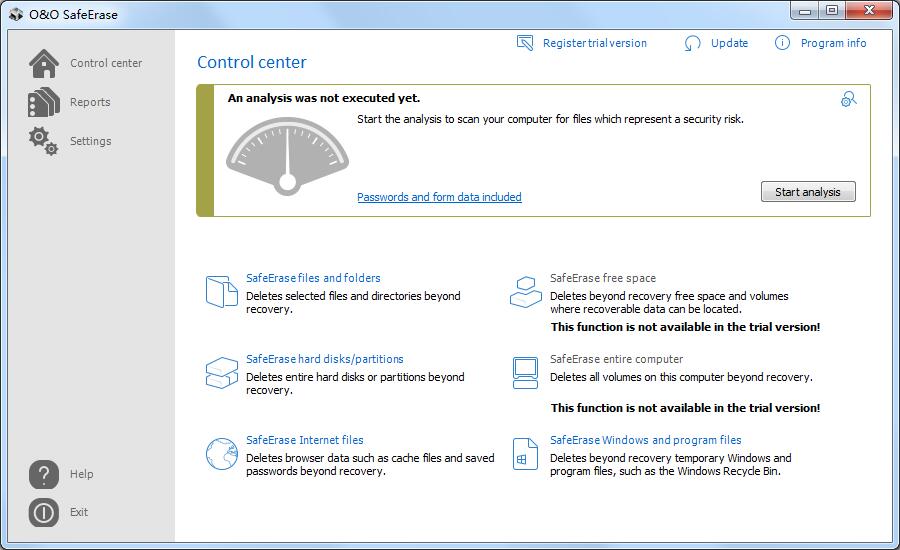Click the Settings gears icon

[x=44, y=140]
